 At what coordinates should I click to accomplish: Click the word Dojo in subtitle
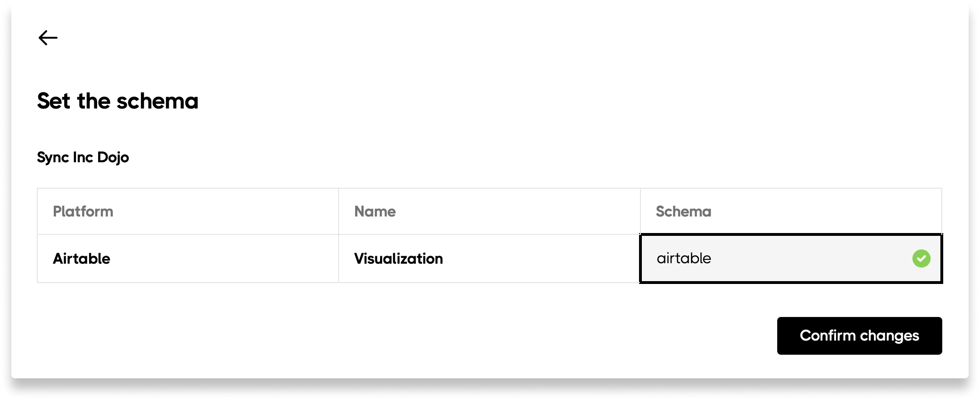[x=113, y=158]
